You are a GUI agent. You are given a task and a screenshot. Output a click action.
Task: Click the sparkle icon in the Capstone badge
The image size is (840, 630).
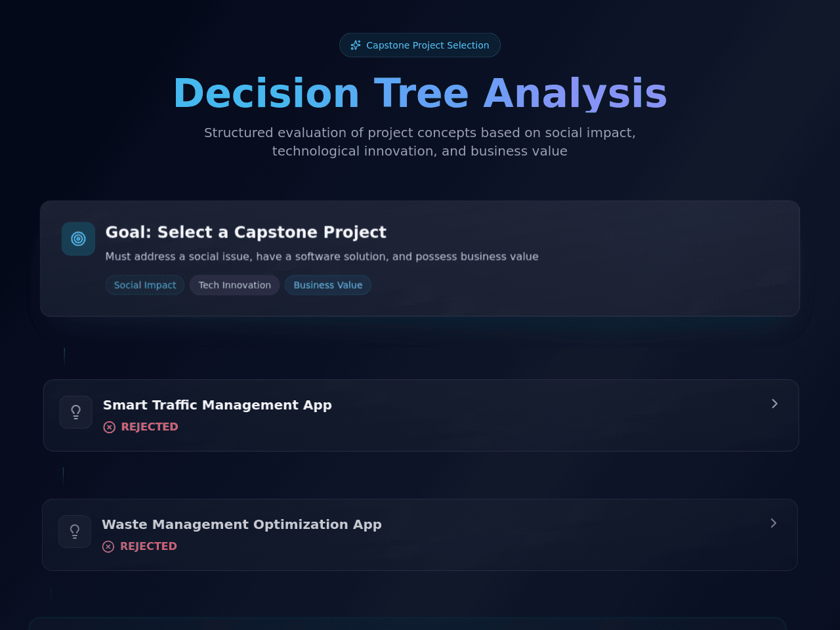coord(356,45)
